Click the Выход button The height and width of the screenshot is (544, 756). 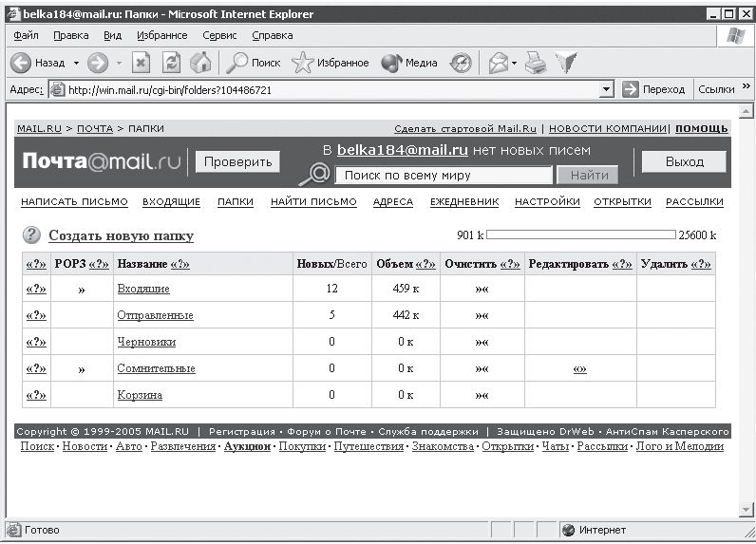click(684, 161)
